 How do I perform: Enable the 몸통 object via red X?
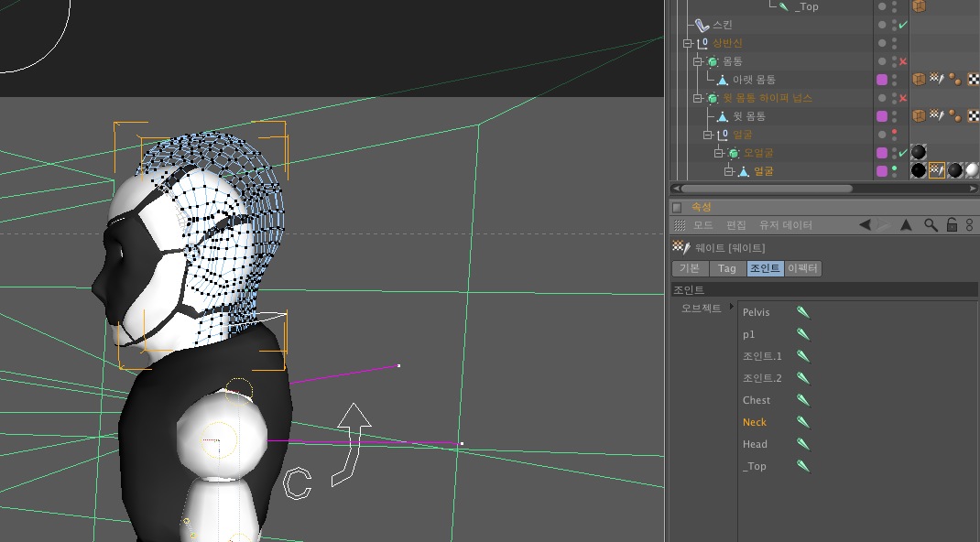point(903,61)
